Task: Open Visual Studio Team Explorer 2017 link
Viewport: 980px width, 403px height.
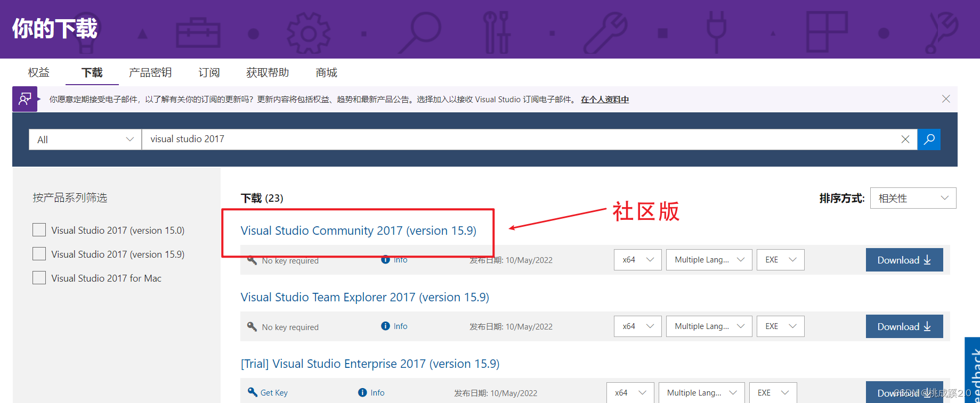Action: [365, 297]
